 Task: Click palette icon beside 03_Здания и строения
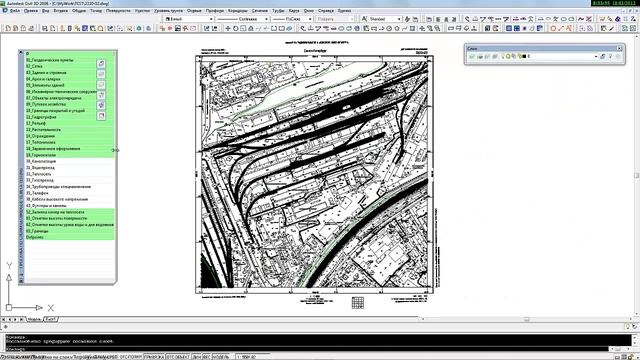pyautogui.click(x=101, y=74)
